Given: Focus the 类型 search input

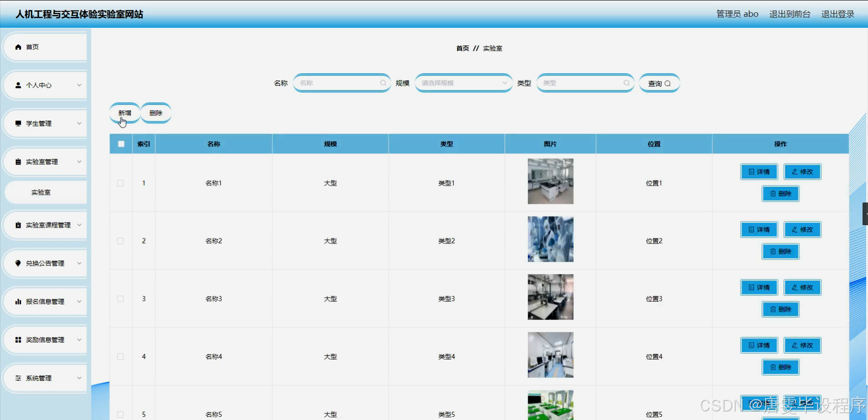Looking at the screenshot, I should (x=585, y=83).
